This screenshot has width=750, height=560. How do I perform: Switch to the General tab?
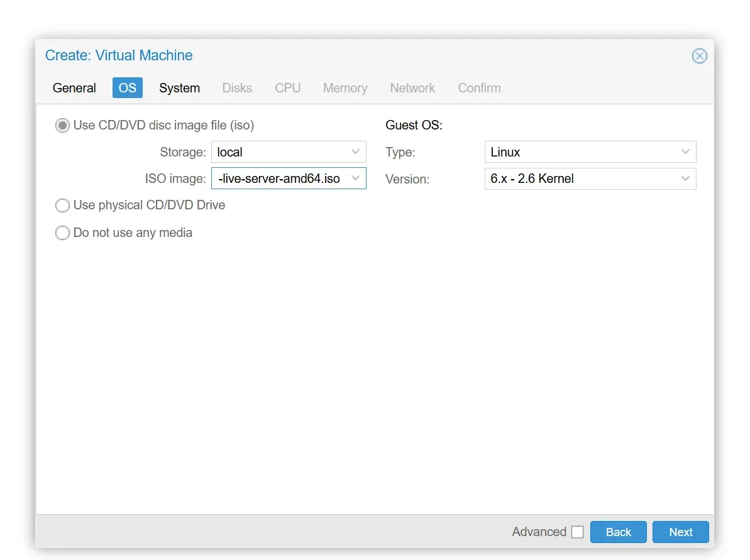coord(74,88)
